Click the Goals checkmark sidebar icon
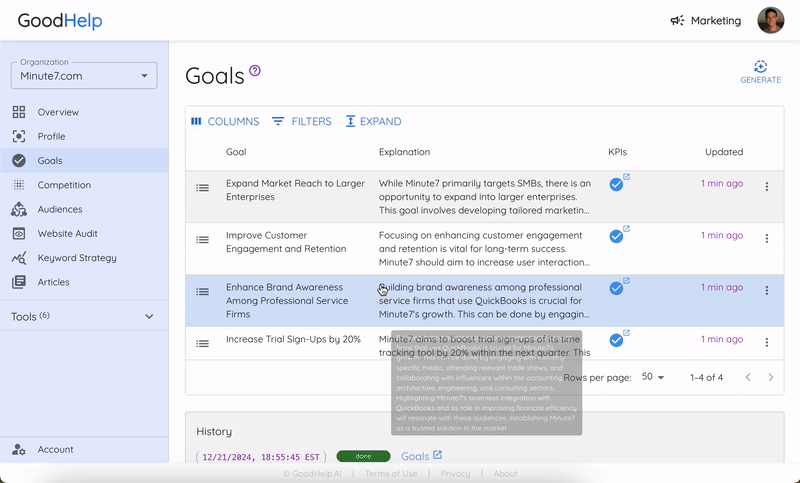 (19, 161)
